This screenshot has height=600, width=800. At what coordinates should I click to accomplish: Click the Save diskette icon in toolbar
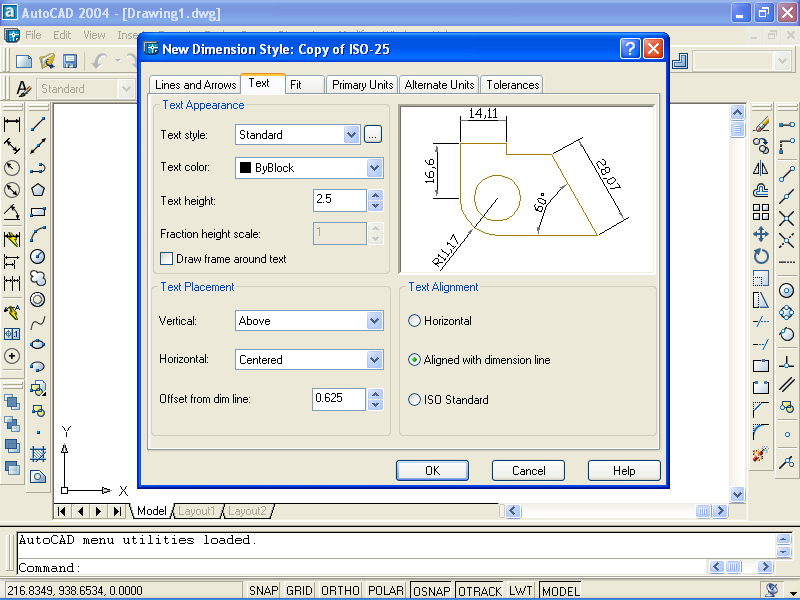pos(70,62)
